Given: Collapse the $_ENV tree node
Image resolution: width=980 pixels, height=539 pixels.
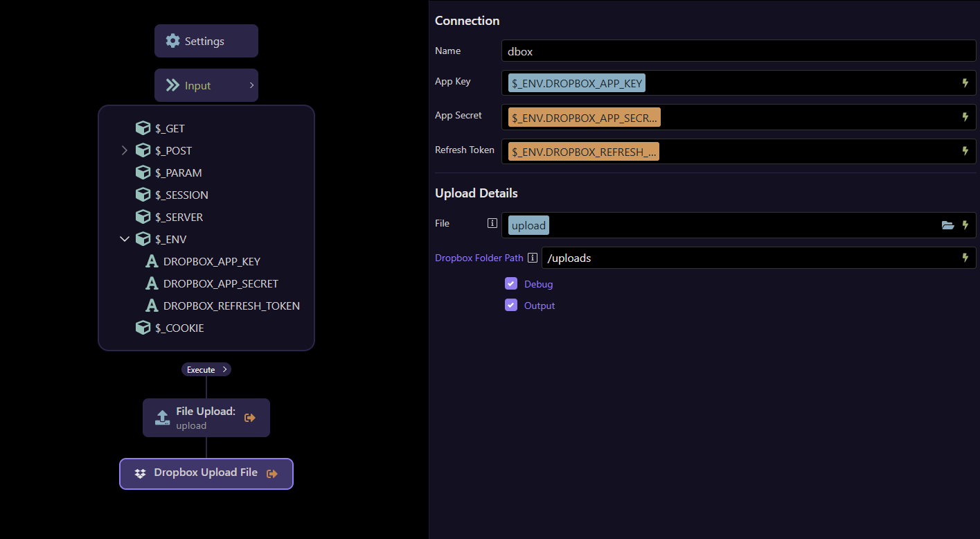Looking at the screenshot, I should point(125,239).
